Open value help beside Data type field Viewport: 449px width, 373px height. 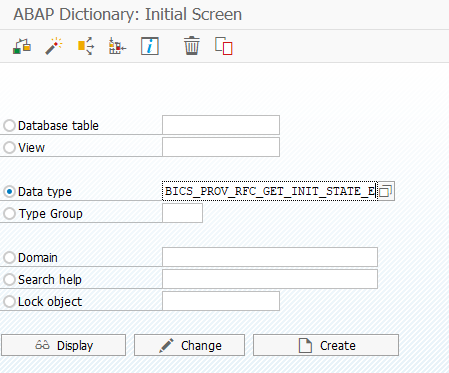[x=386, y=191]
